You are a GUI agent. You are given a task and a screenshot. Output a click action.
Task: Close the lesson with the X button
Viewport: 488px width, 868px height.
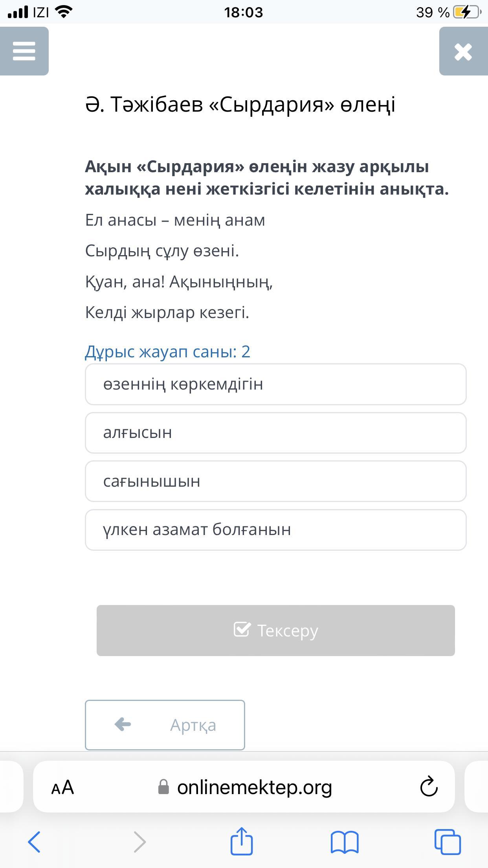click(463, 51)
